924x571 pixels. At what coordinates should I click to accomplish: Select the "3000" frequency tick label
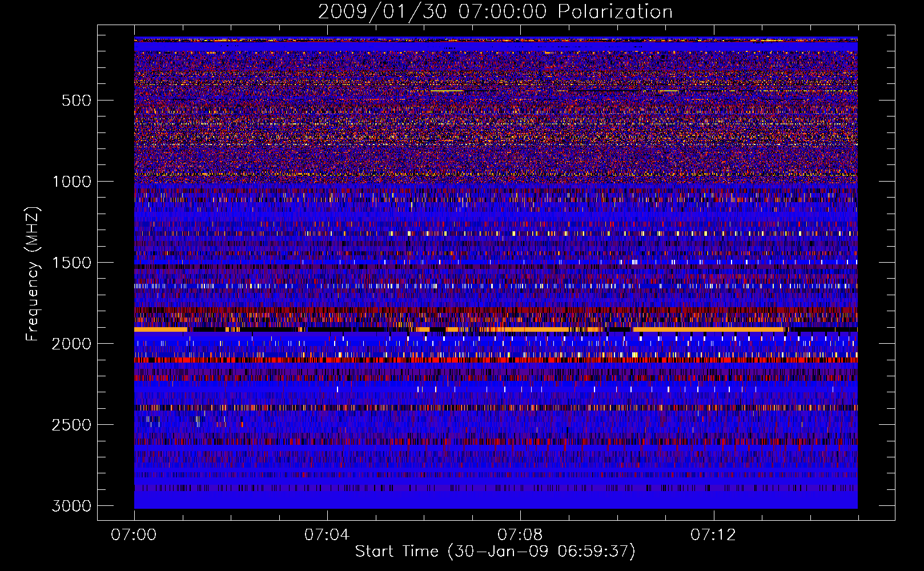tap(71, 506)
